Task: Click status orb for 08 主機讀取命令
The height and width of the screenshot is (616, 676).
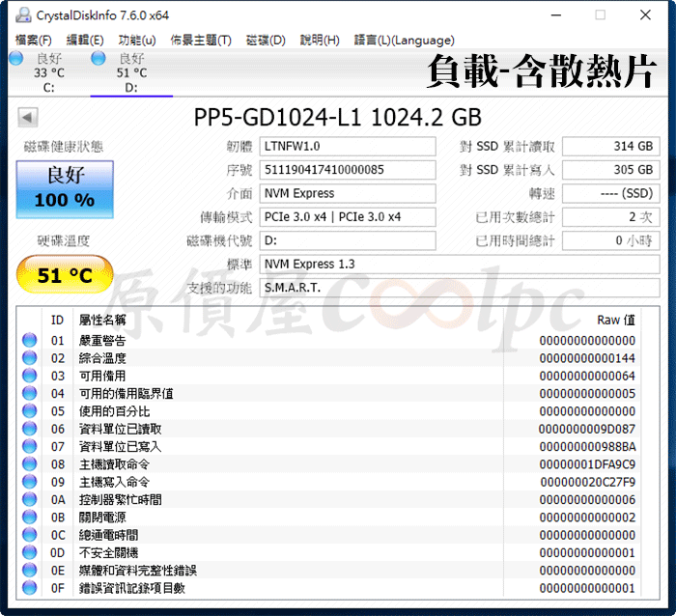Action: click(30, 463)
